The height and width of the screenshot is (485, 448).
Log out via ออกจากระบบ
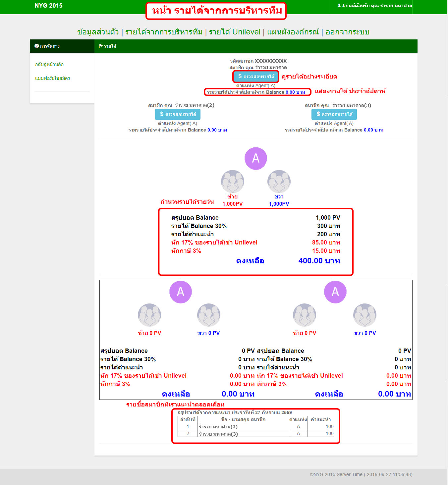tap(347, 32)
